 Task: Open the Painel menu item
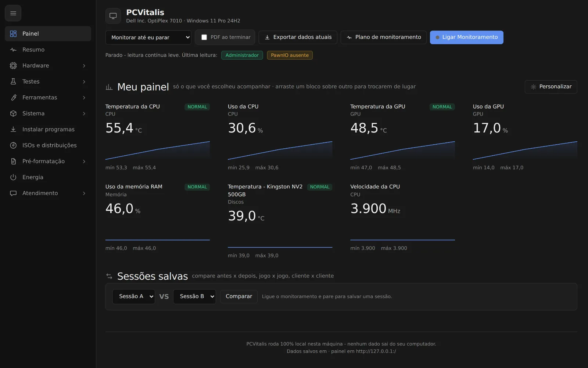(x=48, y=34)
